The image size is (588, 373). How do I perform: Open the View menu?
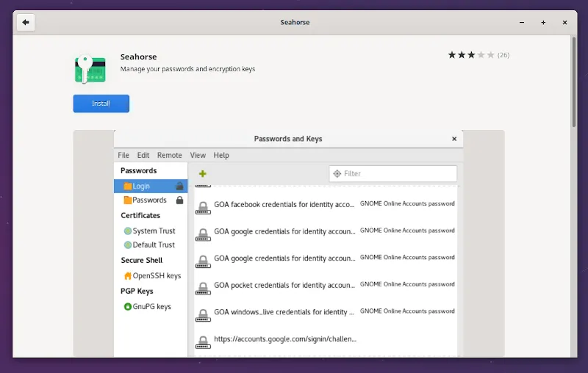(x=198, y=156)
